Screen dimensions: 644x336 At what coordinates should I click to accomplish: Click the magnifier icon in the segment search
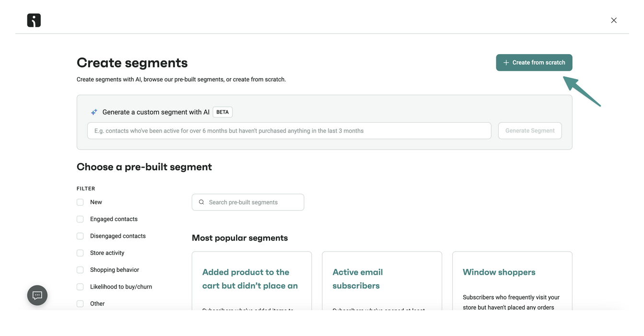point(201,202)
